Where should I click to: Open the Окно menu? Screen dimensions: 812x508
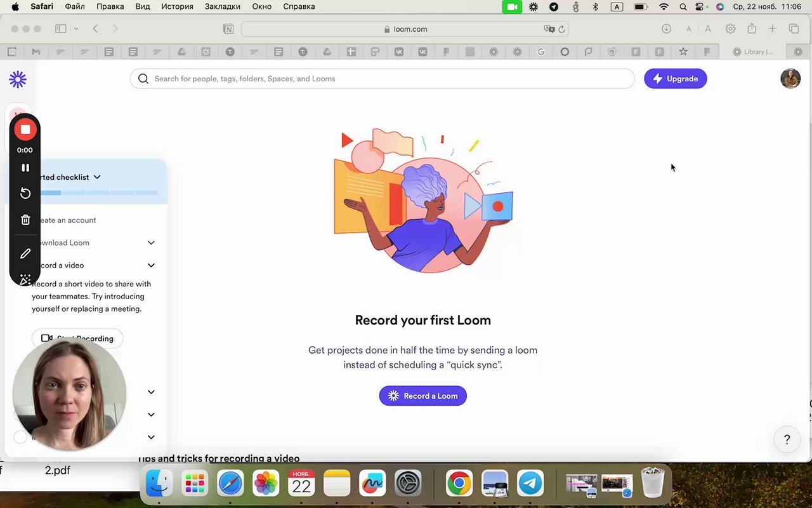pos(261,6)
